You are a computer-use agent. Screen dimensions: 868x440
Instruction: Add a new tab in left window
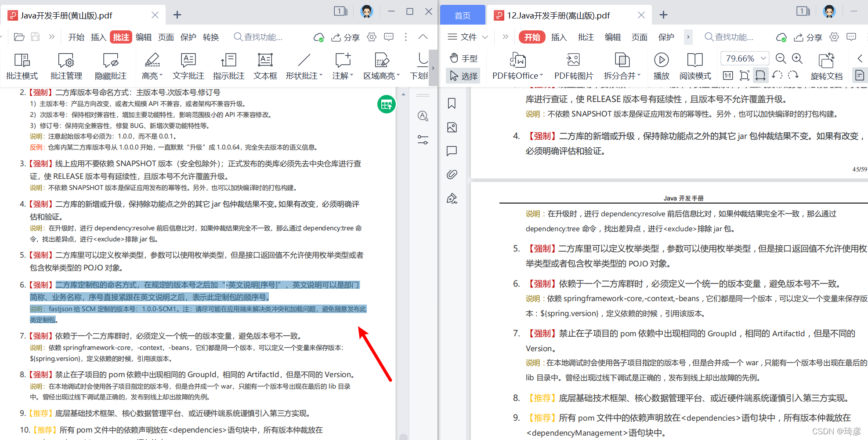click(177, 15)
